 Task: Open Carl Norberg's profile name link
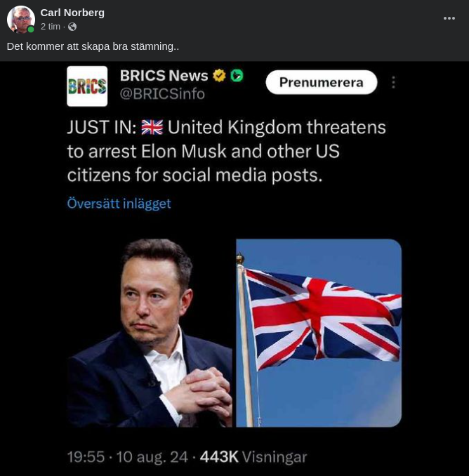pos(72,13)
